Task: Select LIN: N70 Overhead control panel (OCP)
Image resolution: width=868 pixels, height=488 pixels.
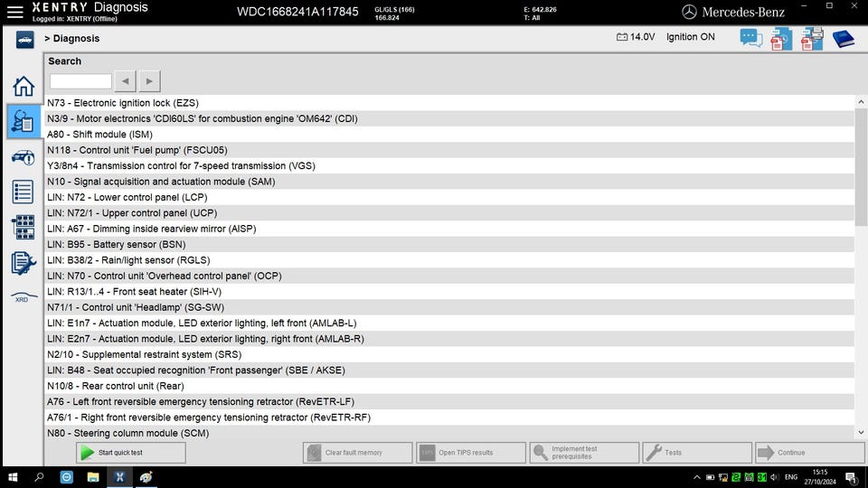Action: 449,277
